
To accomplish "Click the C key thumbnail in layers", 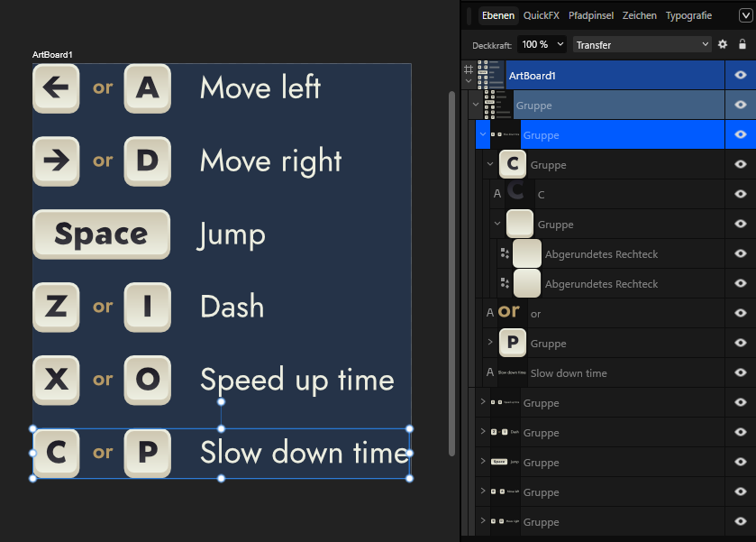I will point(513,164).
